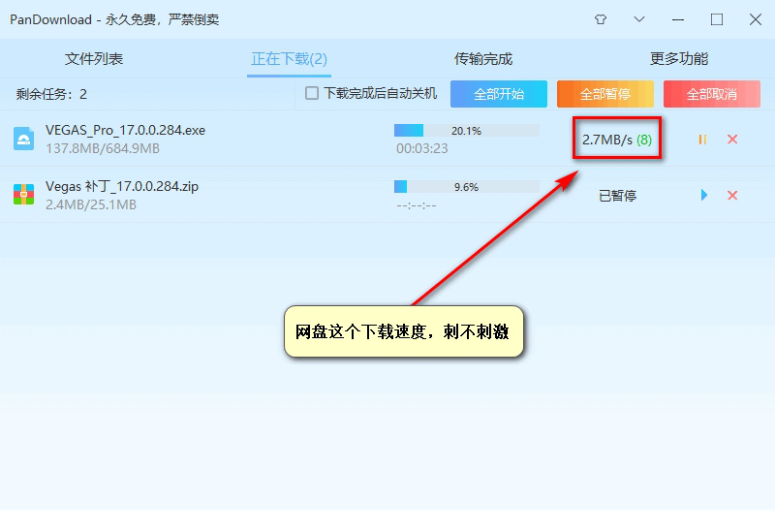Click the zip archive file icon
This screenshot has width=775, height=532.
[23, 195]
